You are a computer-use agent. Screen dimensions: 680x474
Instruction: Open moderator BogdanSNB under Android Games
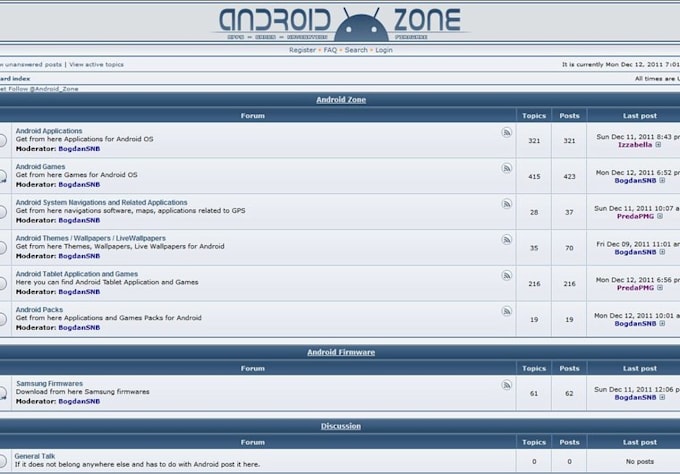click(79, 184)
